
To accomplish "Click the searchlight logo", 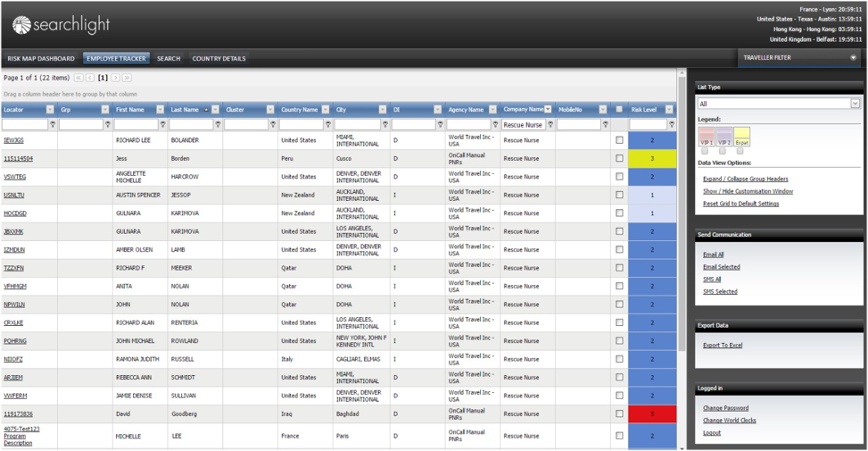I will (x=61, y=25).
